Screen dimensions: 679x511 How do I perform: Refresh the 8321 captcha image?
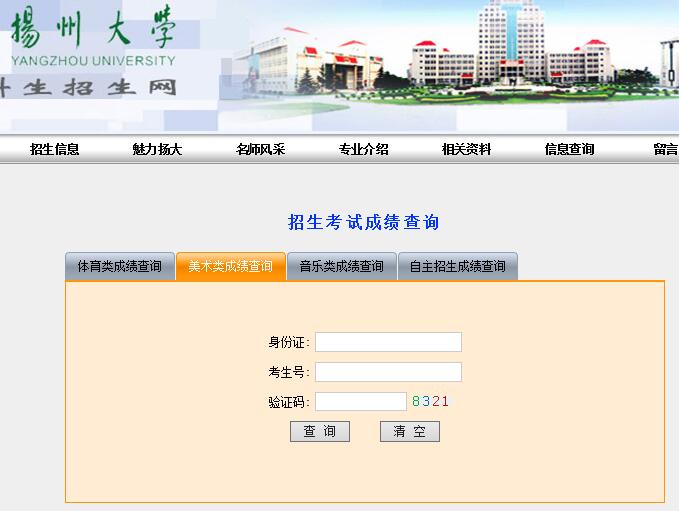(430, 402)
